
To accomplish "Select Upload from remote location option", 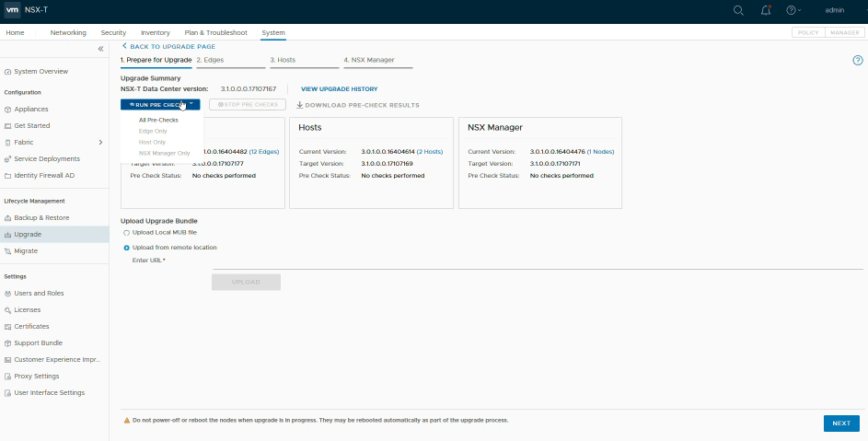I will [x=126, y=247].
